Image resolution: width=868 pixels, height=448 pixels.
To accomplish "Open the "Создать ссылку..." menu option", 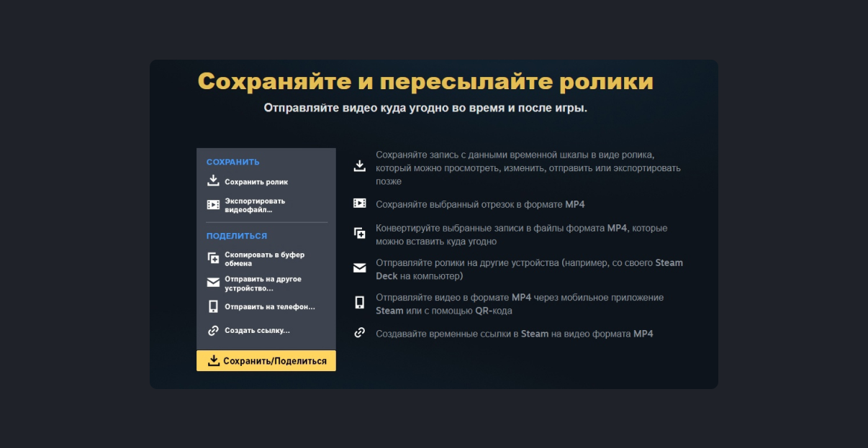I will 256,331.
